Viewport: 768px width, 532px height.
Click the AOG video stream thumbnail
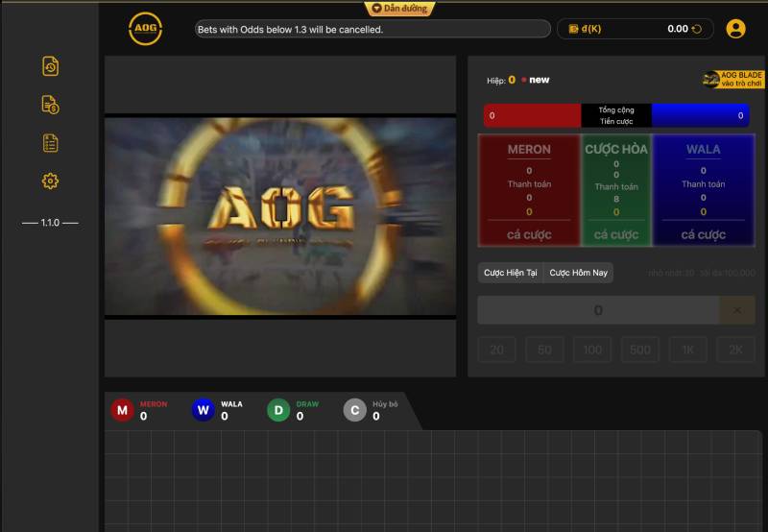(280, 216)
